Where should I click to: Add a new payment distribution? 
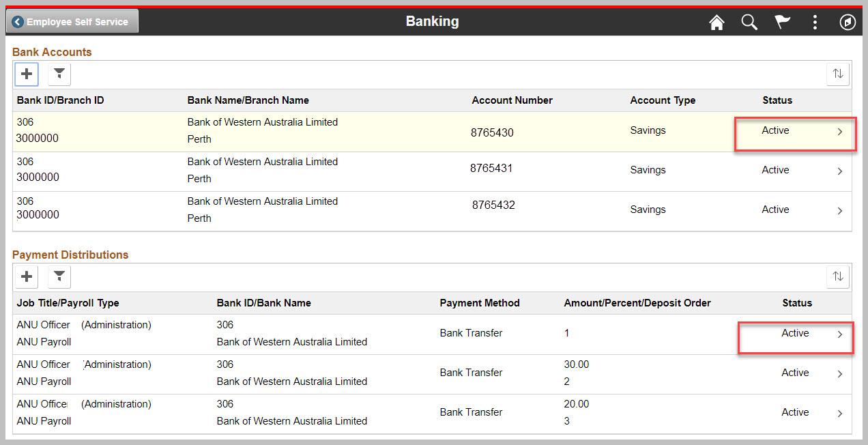pyautogui.click(x=27, y=276)
